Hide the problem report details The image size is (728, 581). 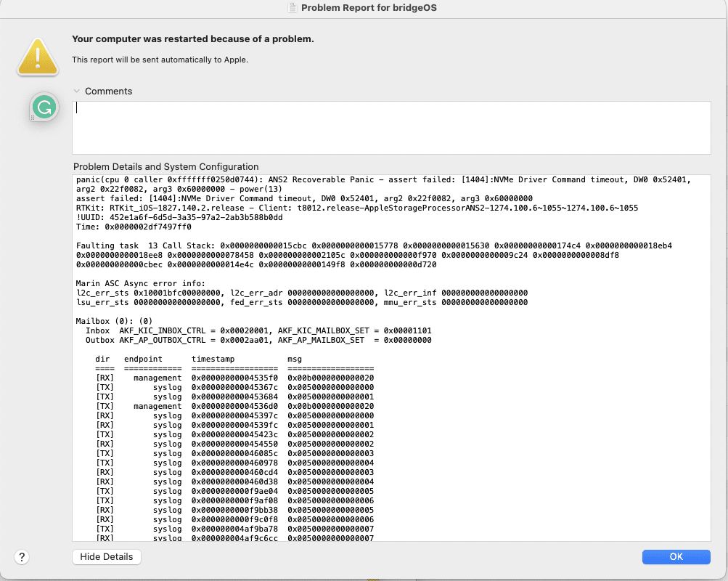pyautogui.click(x=106, y=557)
